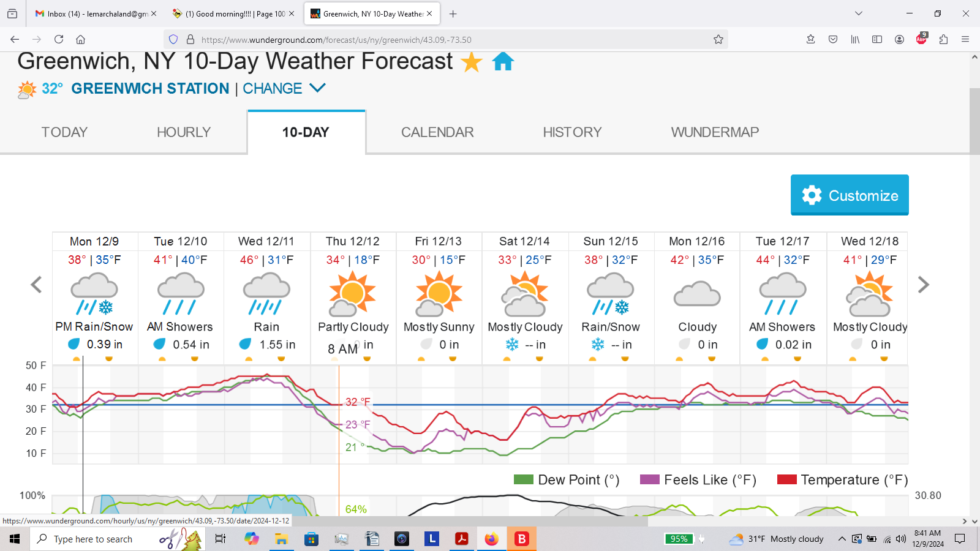Show previous days with left chevron arrow
The height and width of the screenshot is (551, 980).
tap(37, 285)
